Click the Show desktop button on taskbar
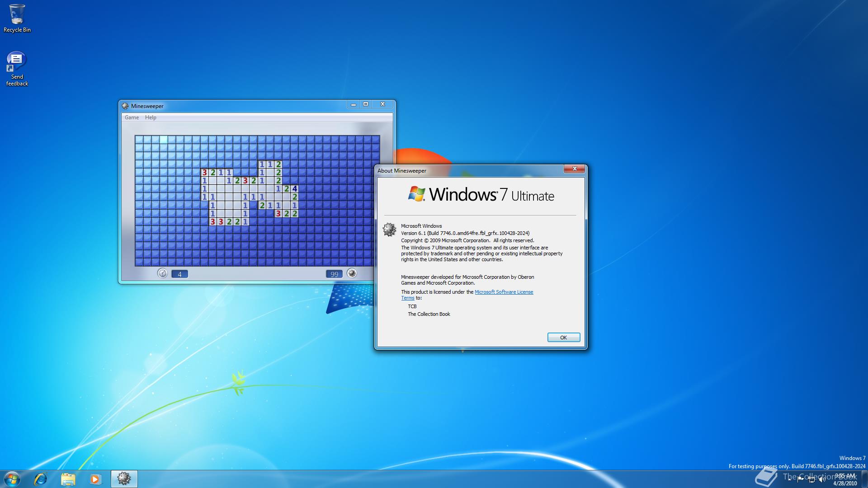This screenshot has width=868, height=488. tap(864, 479)
